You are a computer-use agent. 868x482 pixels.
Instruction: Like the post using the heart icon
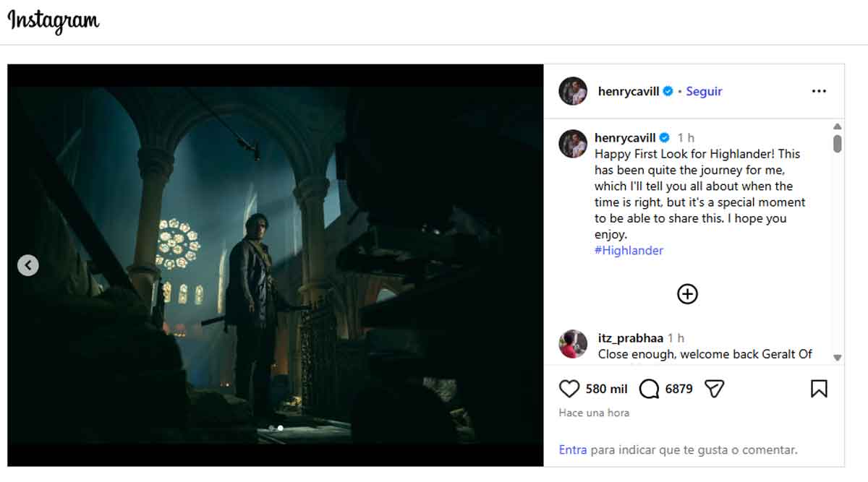tap(569, 388)
